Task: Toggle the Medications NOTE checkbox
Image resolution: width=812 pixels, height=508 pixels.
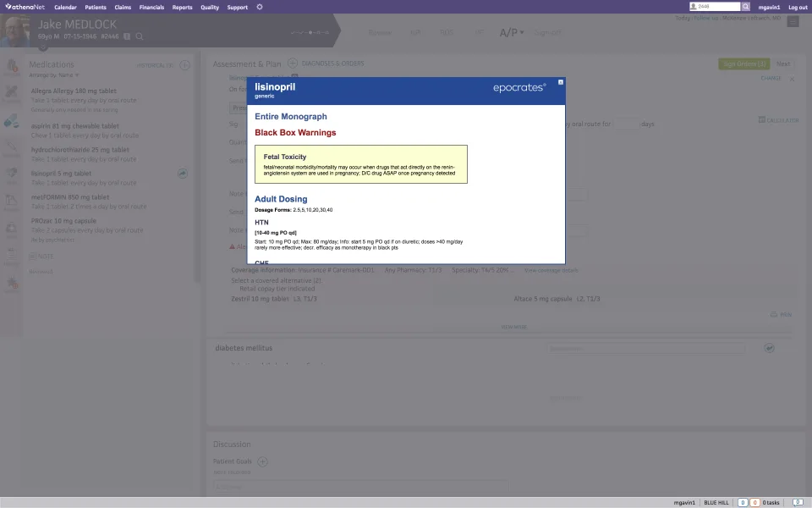Action: [33, 256]
